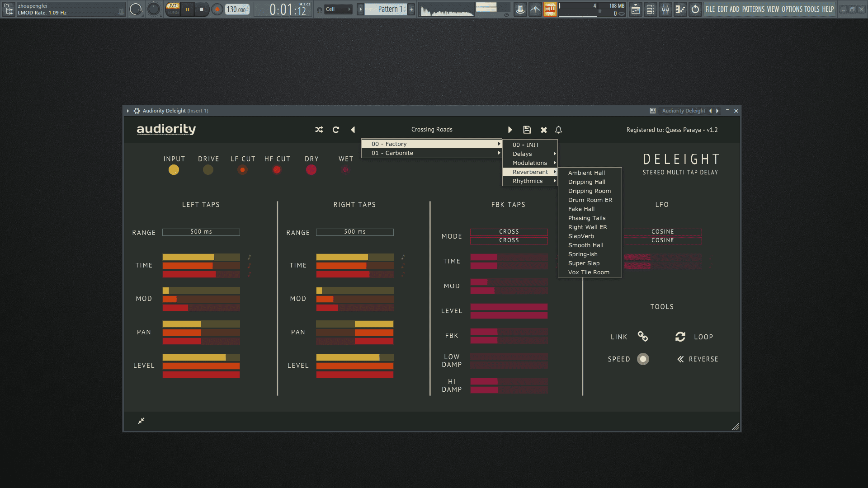Viewport: 868px width, 488px height.
Task: Open the mixer icon in the toolbar
Action: click(665, 9)
